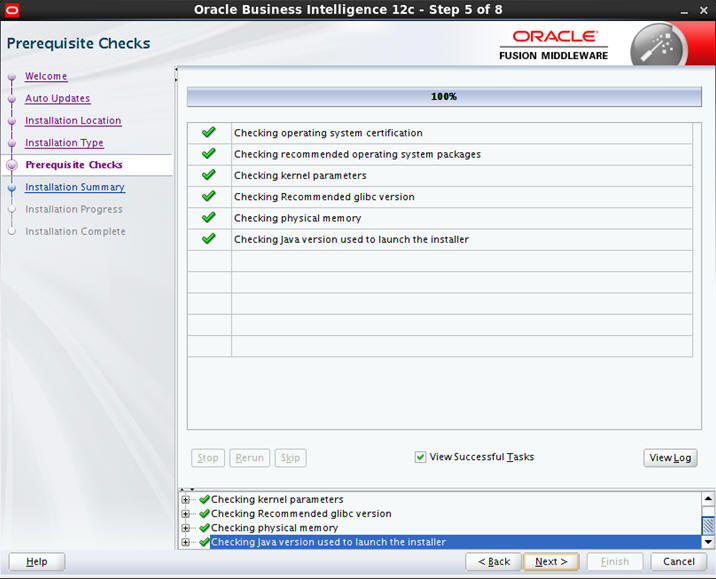Click the disabled Skip button

[290, 458]
